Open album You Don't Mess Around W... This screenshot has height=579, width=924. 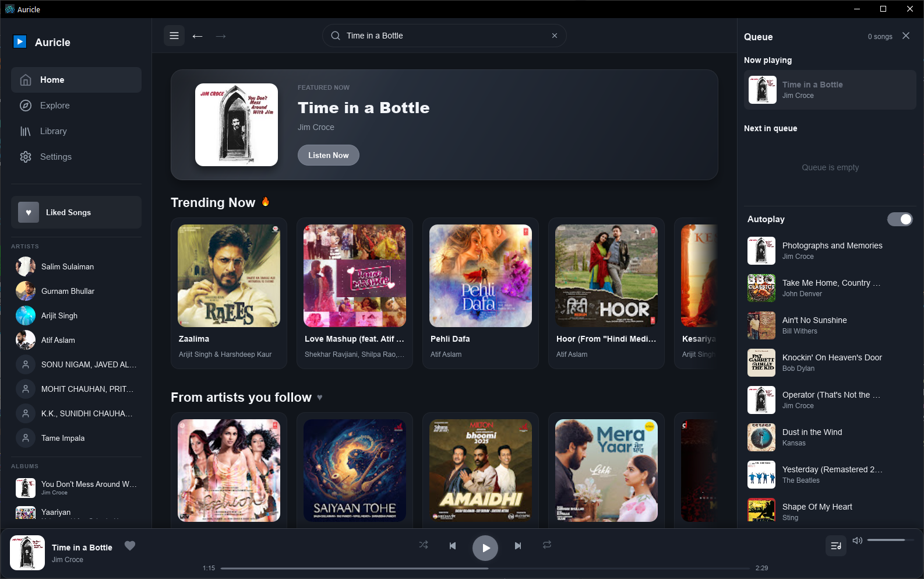[76, 487]
